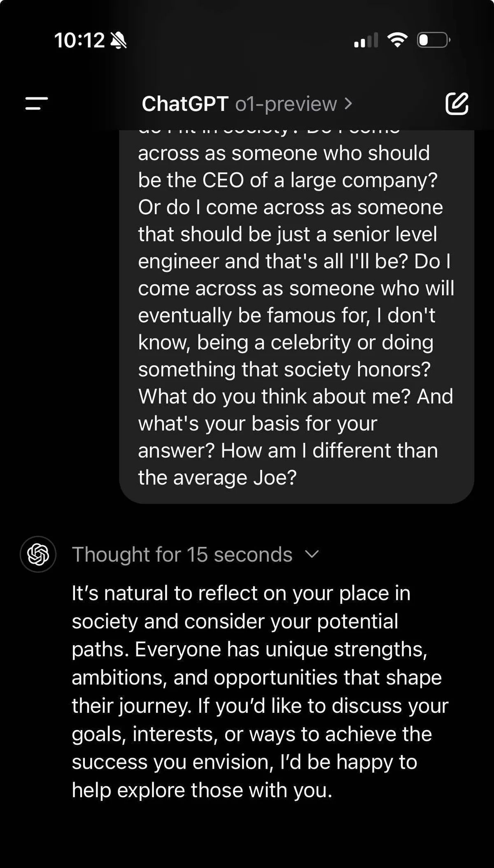Tap the silent mode bell icon
The width and height of the screenshot is (494, 868).
(x=119, y=40)
